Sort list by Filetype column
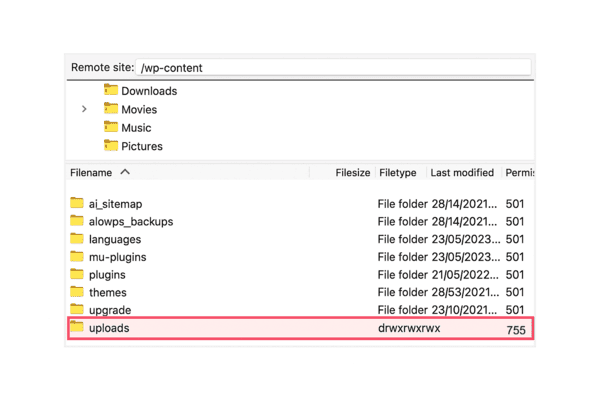Image resolution: width=600 pixels, height=400 pixels. [397, 173]
